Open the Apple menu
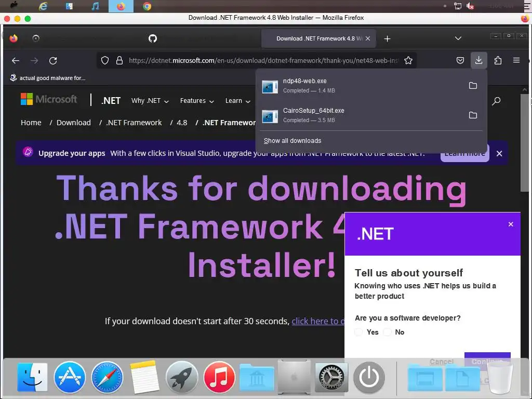532x399 pixels. click(x=14, y=5)
